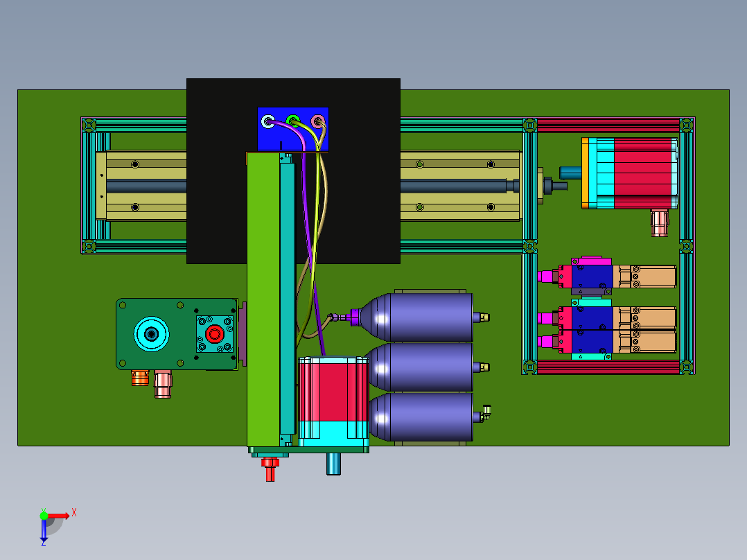Select the orange connector under the gearbox
This screenshot has height=560, width=747.
coord(140,378)
